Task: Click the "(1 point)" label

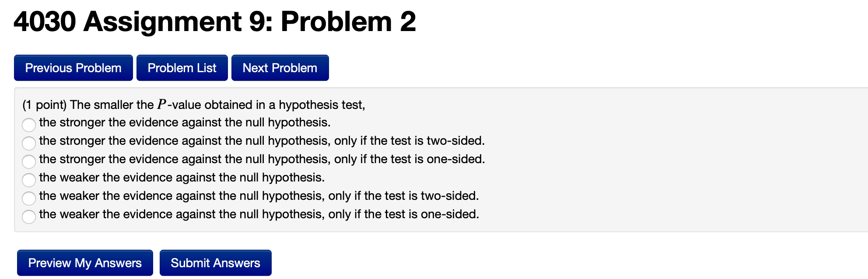Action: (44, 105)
